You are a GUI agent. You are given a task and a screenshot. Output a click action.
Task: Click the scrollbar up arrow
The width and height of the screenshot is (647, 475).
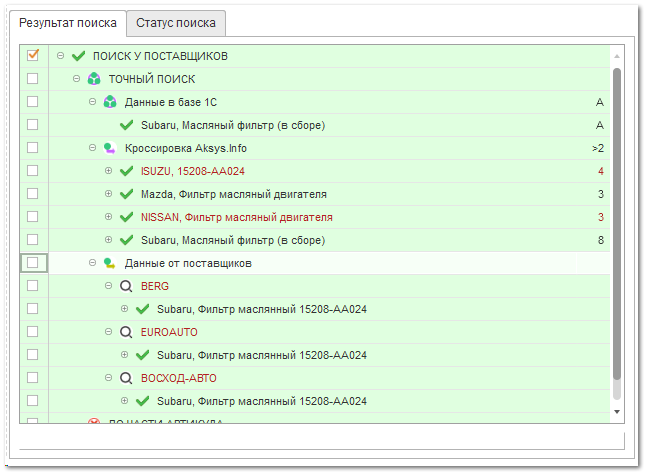(617, 56)
